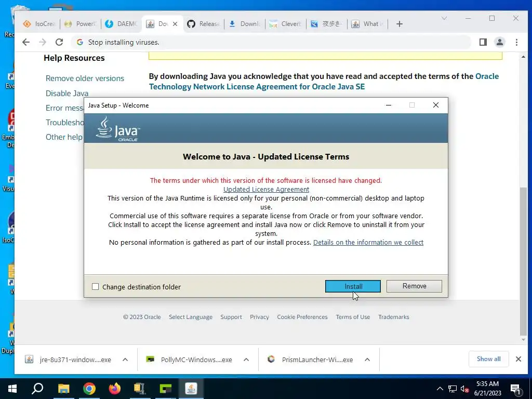The width and height of the screenshot is (532, 399).
Task: Click the scrollbar down arrow
Action: [x=523, y=340]
